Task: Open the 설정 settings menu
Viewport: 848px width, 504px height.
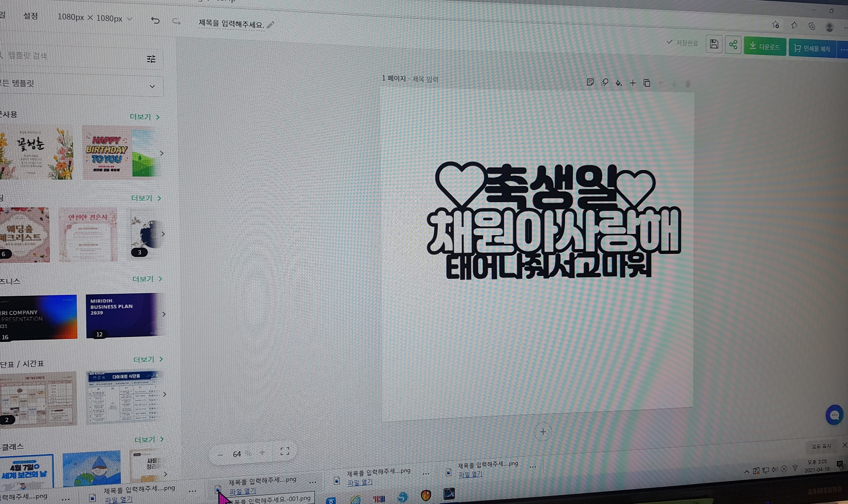Action: [x=31, y=16]
